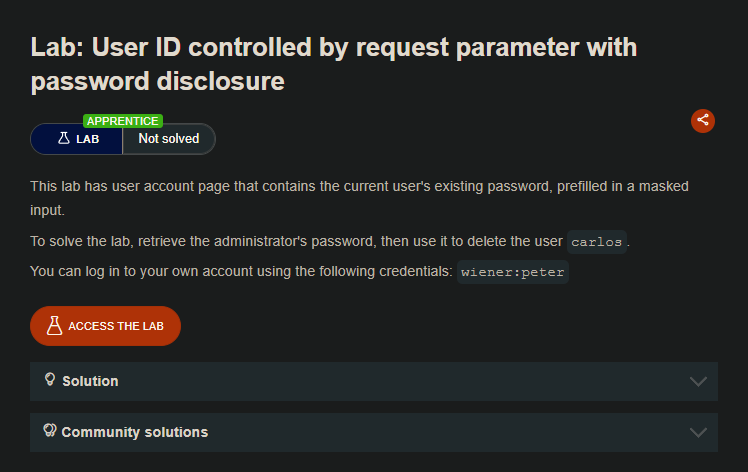Select the carlos code snippet
The width and height of the screenshot is (748, 472).
tap(597, 243)
